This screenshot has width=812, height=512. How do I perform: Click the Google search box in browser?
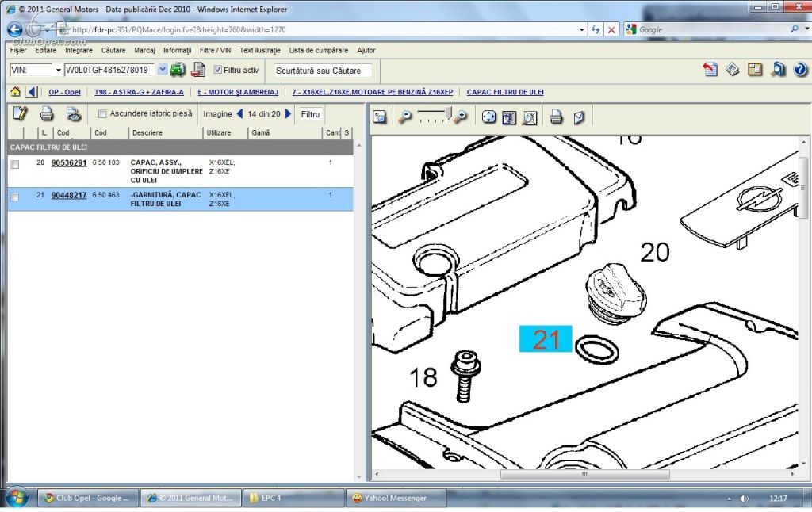(713, 29)
